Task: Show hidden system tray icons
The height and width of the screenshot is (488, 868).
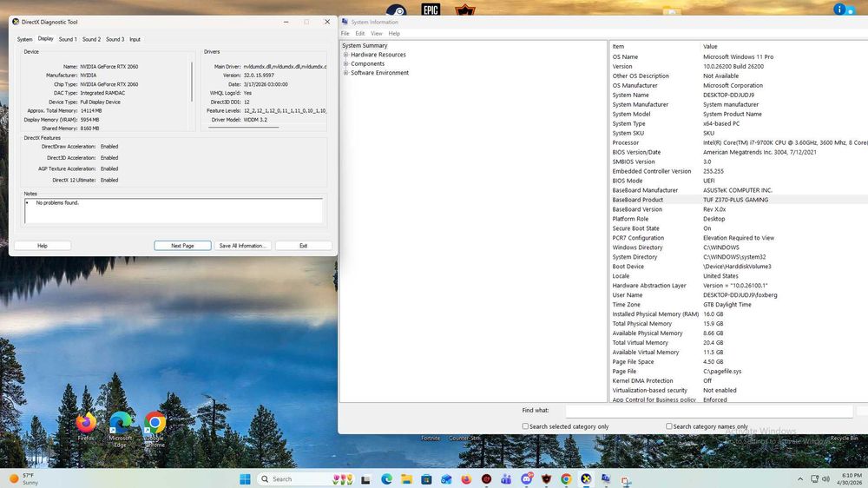Action: 800,479
